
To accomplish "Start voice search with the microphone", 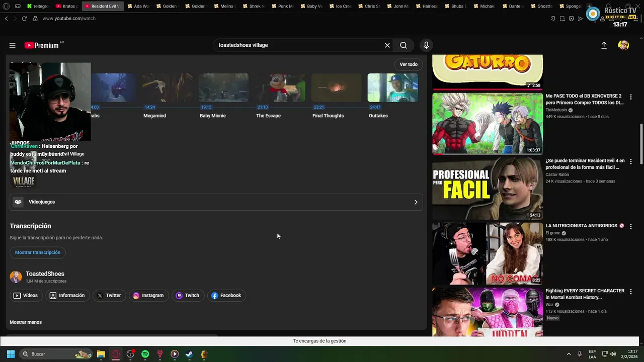I will coord(426,45).
